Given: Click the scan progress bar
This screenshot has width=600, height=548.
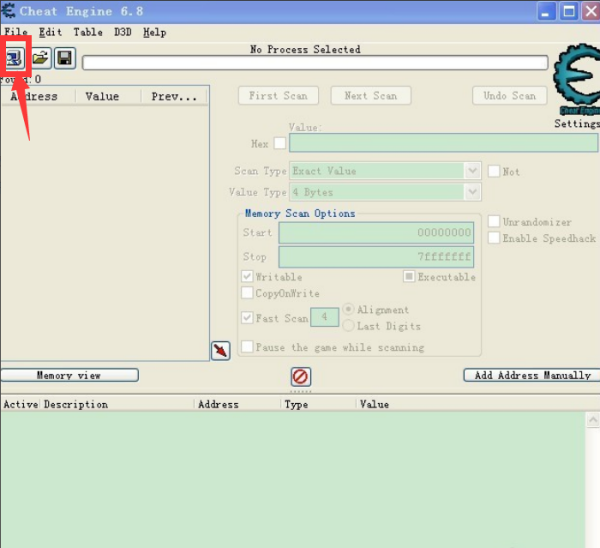Looking at the screenshot, I should coord(315,62).
